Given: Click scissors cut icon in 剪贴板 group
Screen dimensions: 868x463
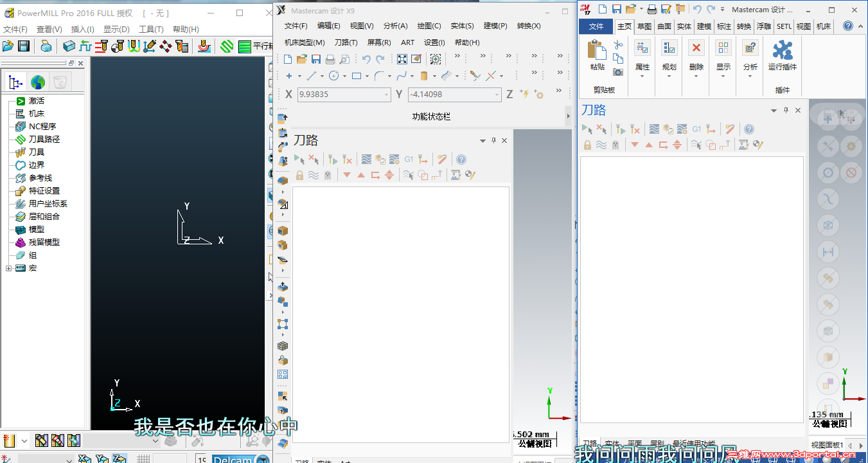Looking at the screenshot, I should click(x=618, y=45).
